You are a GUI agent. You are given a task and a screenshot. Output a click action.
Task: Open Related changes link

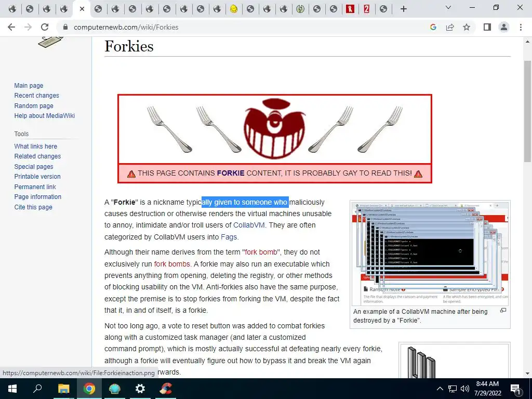click(x=37, y=156)
